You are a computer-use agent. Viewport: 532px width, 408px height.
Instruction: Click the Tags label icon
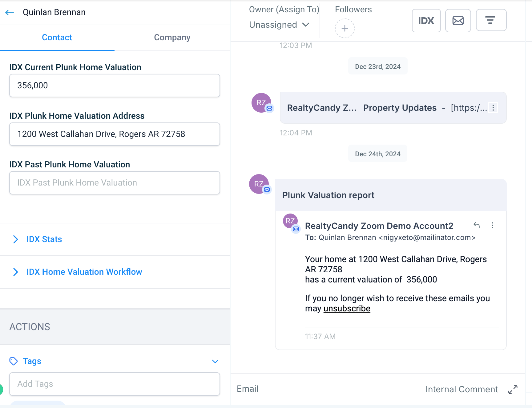(x=14, y=361)
